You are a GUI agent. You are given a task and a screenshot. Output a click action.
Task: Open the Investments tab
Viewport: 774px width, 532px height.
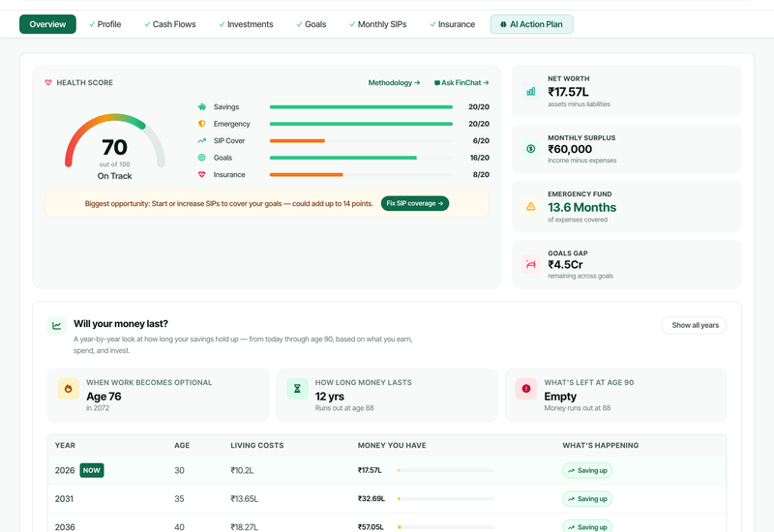point(246,24)
